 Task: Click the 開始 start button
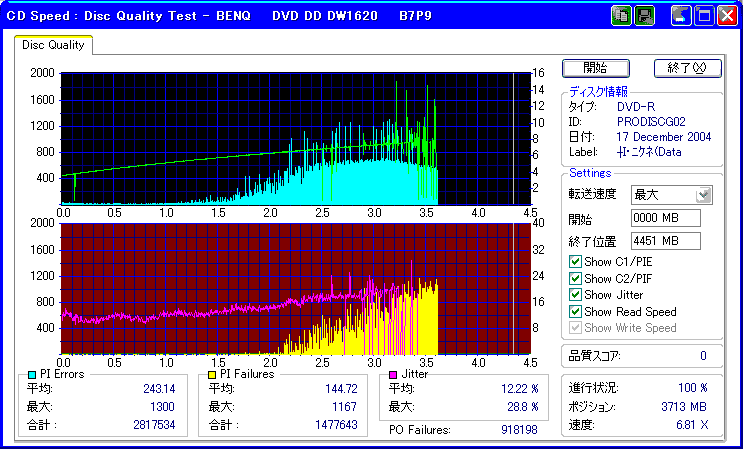click(x=596, y=68)
